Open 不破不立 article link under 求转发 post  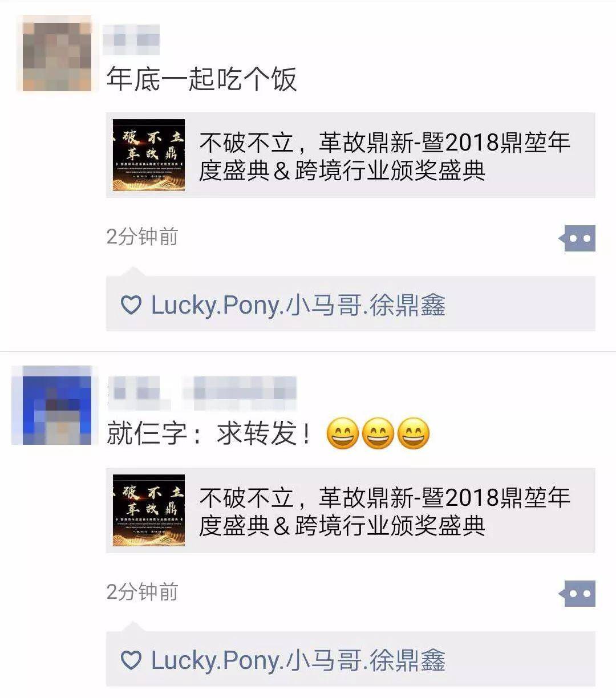(x=351, y=510)
